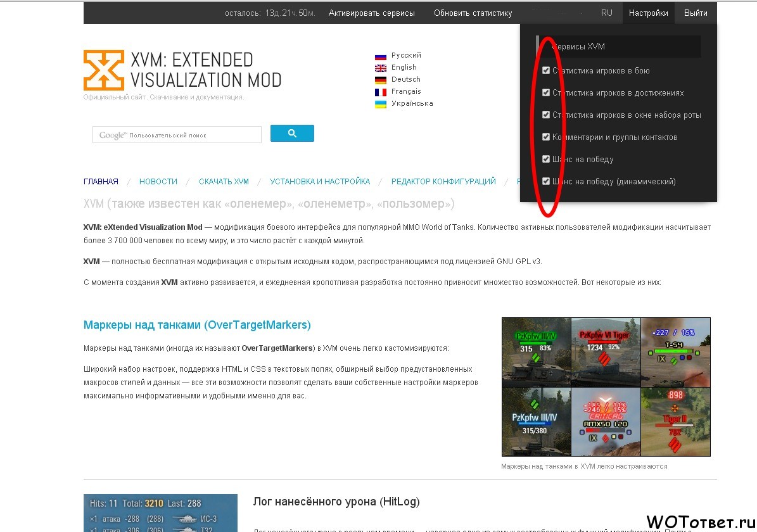Click the Выйти logout link
This screenshot has height=532, width=757.
tap(696, 13)
